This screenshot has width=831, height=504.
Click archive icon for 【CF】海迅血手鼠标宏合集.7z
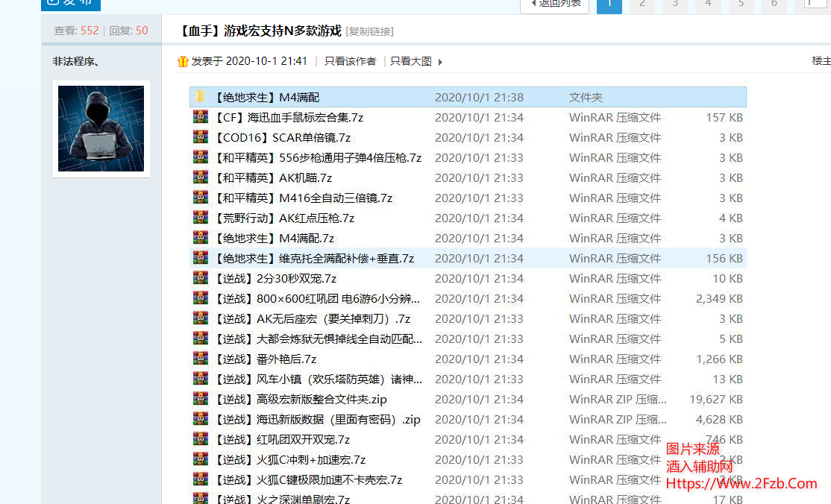(201, 116)
